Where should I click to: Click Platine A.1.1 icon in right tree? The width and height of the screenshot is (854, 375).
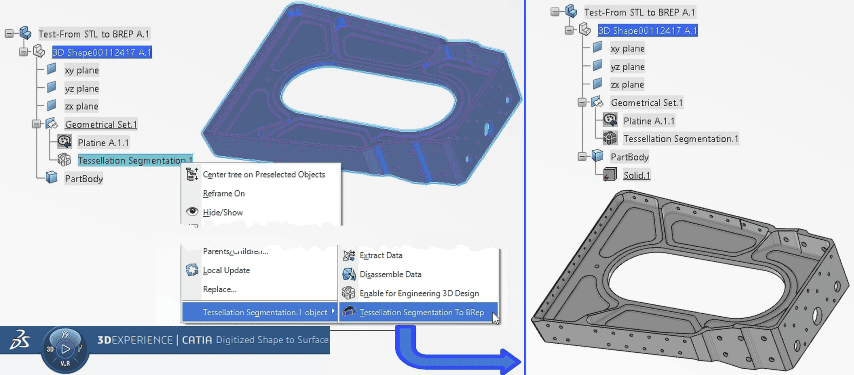click(x=610, y=120)
